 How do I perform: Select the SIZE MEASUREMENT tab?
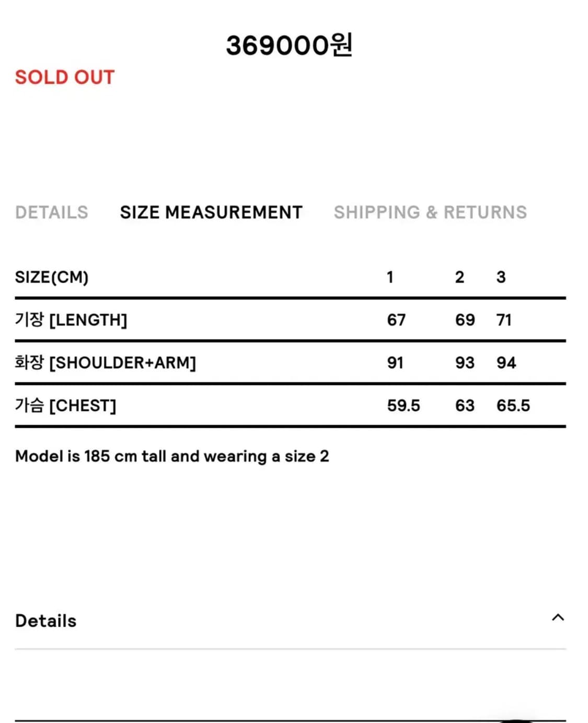pyautogui.click(x=211, y=212)
